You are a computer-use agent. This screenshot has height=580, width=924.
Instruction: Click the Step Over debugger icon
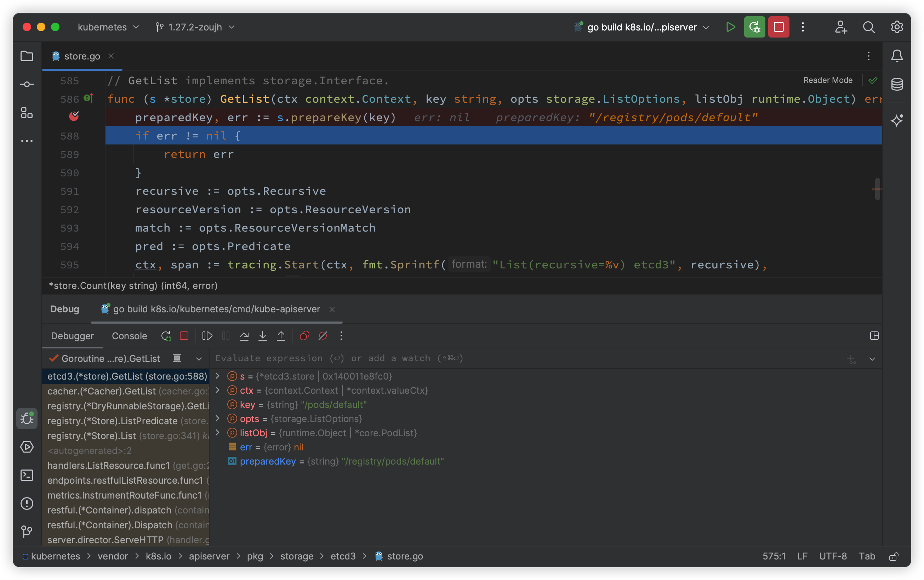(244, 336)
